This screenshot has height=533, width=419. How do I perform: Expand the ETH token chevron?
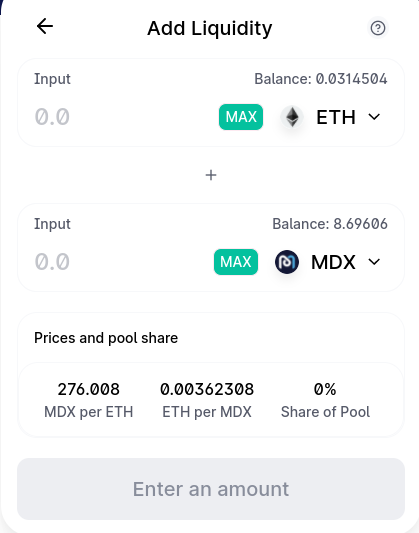pos(374,117)
